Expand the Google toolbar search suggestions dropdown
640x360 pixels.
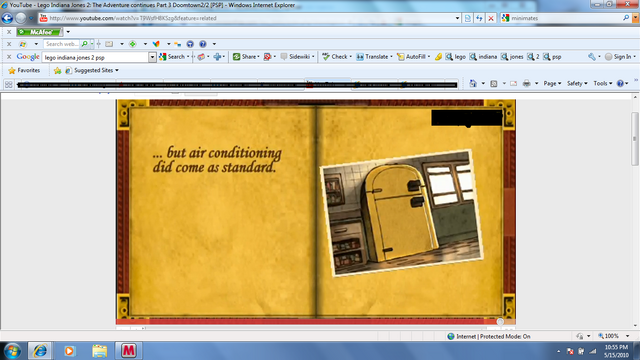(x=152, y=57)
